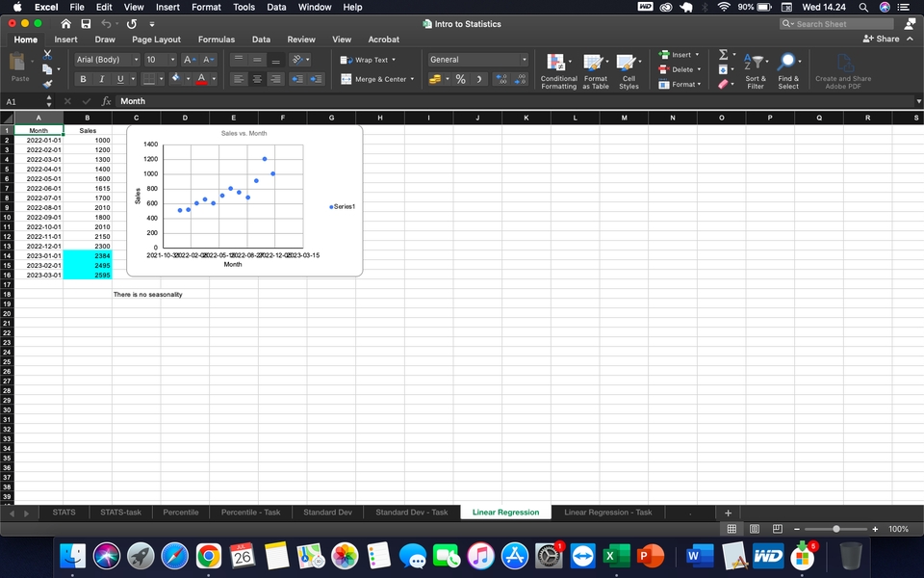The height and width of the screenshot is (578, 924).
Task: Open Find & Select tool
Action: coord(788,71)
